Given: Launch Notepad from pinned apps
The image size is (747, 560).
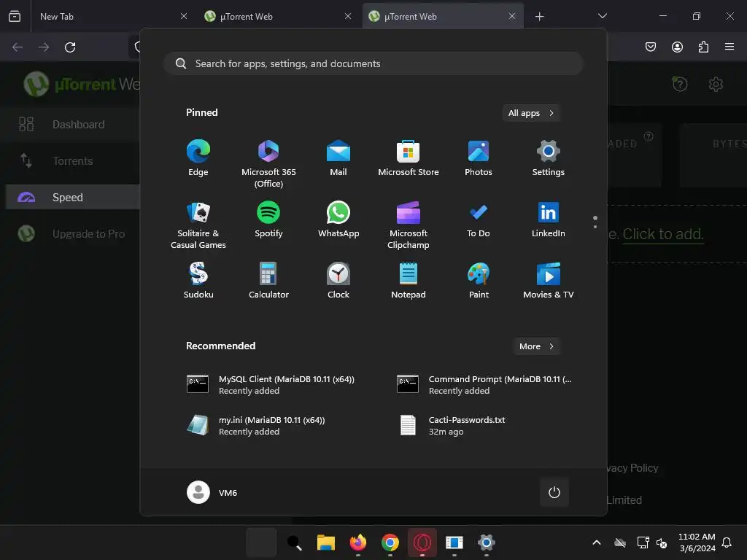Looking at the screenshot, I should click(409, 281).
